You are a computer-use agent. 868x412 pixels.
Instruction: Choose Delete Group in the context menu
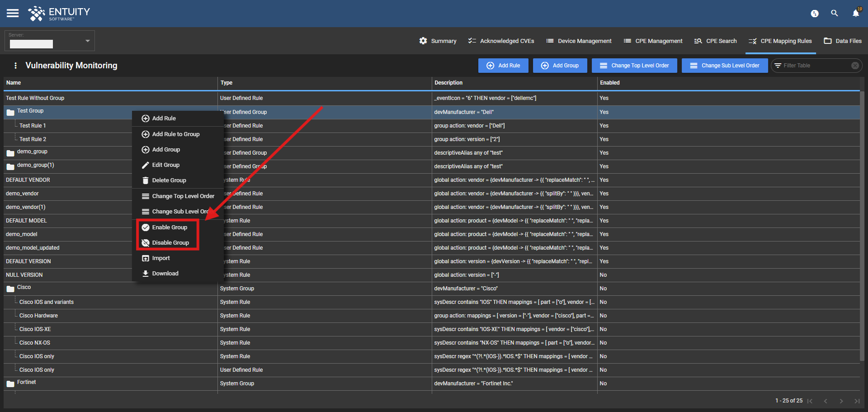[178, 180]
